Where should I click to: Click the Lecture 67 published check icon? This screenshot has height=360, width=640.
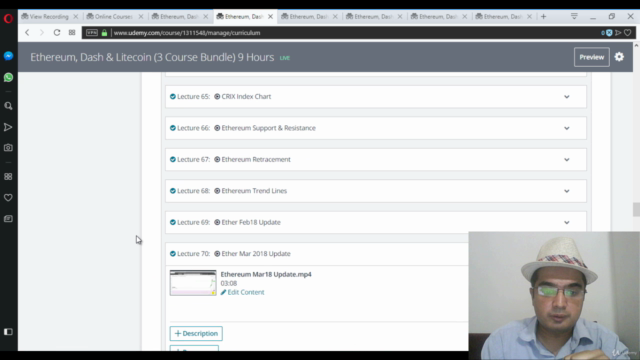click(173, 160)
